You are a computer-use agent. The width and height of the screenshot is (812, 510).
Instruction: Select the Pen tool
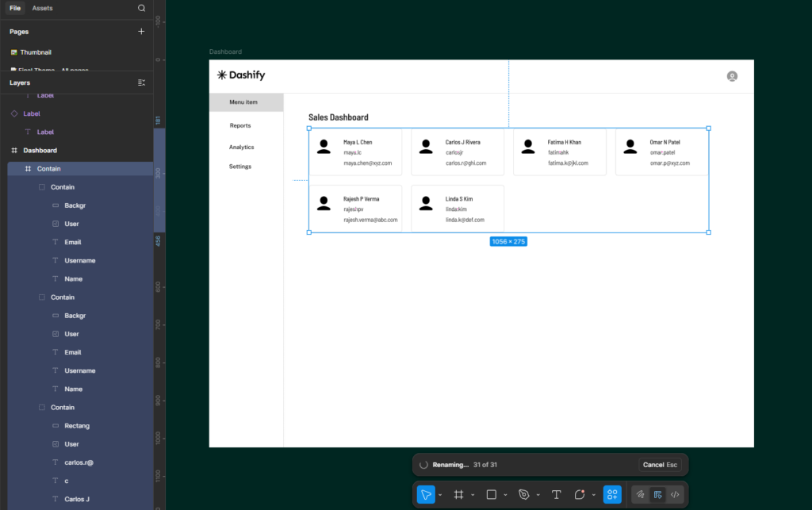click(523, 494)
